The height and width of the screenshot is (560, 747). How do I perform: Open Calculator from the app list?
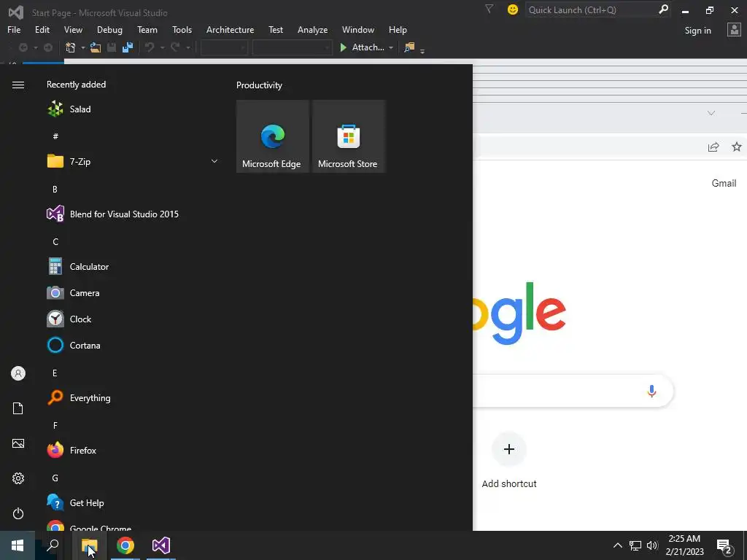coord(132,267)
